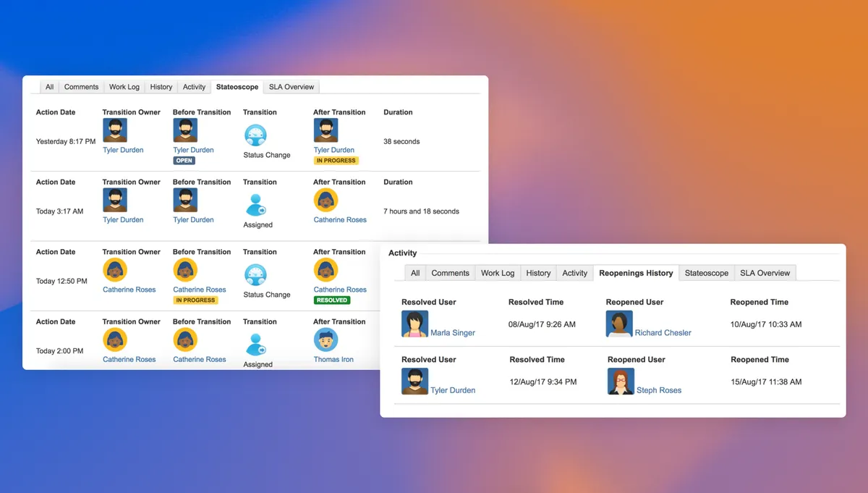Click Before Transition avatar in Yesterday 8:17 PM row
This screenshot has height=493, width=868.
click(x=185, y=131)
